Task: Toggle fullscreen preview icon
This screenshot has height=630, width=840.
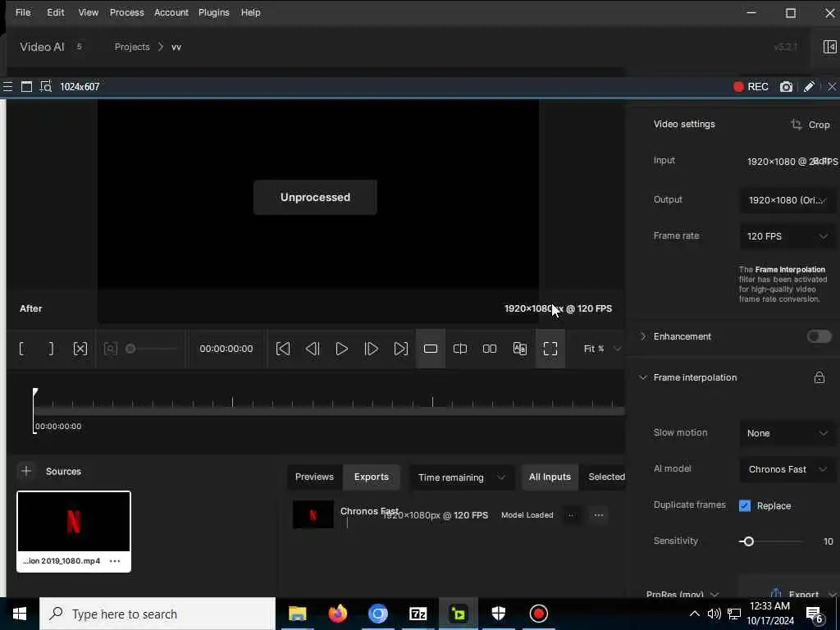Action: (x=550, y=349)
